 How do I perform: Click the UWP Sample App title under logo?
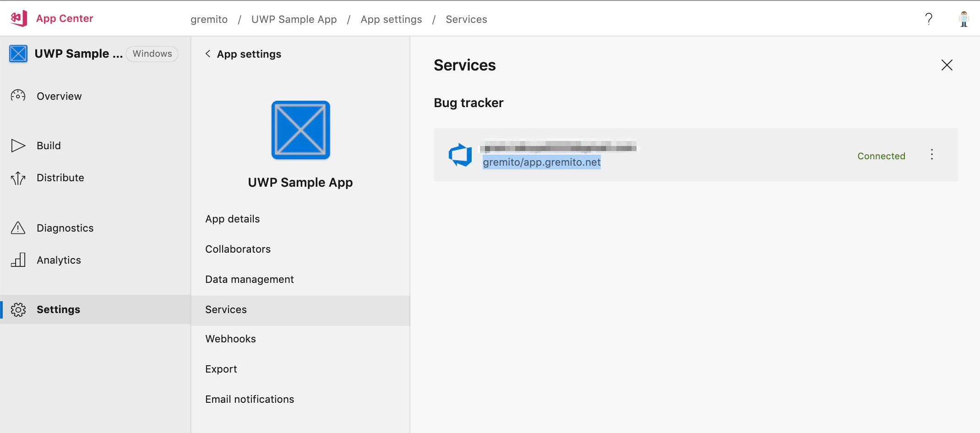300,182
